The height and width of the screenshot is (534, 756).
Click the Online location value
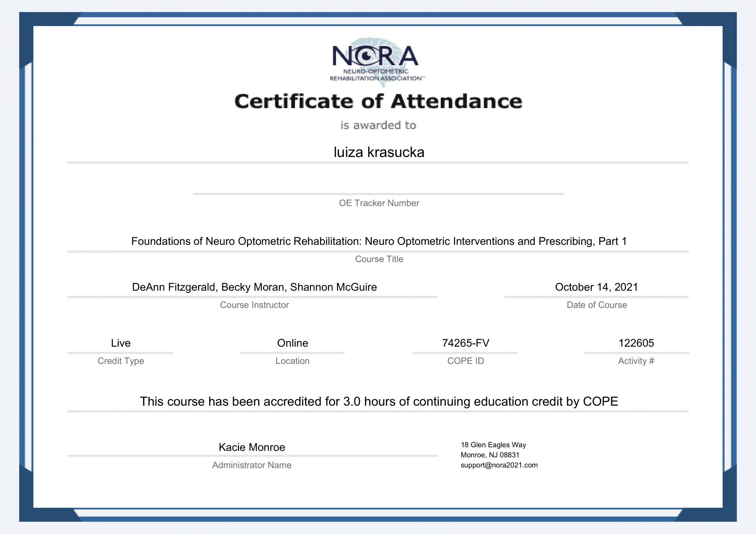click(292, 343)
